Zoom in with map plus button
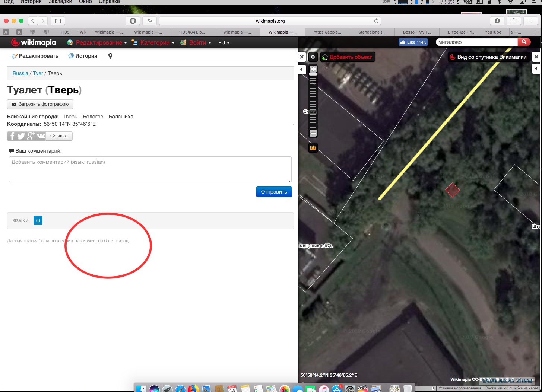This screenshot has height=392, width=542. click(313, 69)
